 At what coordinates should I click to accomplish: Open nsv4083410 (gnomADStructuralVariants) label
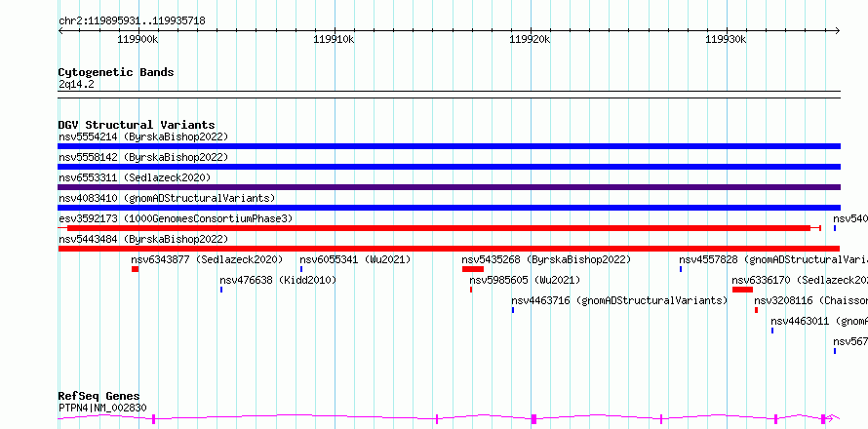(167, 198)
